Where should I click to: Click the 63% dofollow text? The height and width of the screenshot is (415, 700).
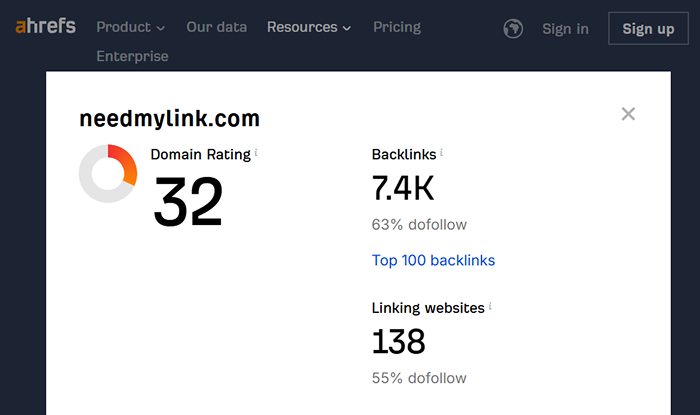pos(419,224)
